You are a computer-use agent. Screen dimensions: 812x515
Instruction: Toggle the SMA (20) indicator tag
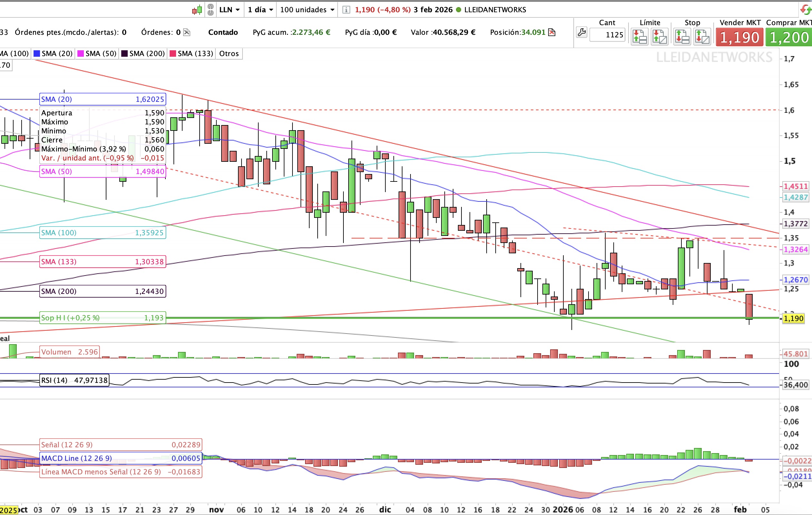[x=53, y=53]
